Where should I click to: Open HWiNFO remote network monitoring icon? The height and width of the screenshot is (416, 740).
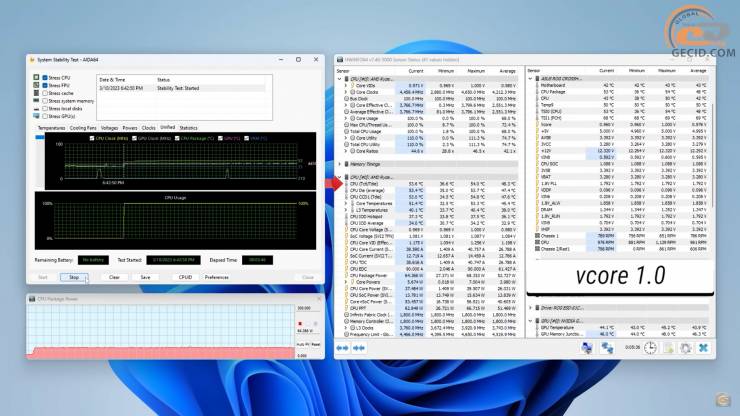tap(587, 348)
